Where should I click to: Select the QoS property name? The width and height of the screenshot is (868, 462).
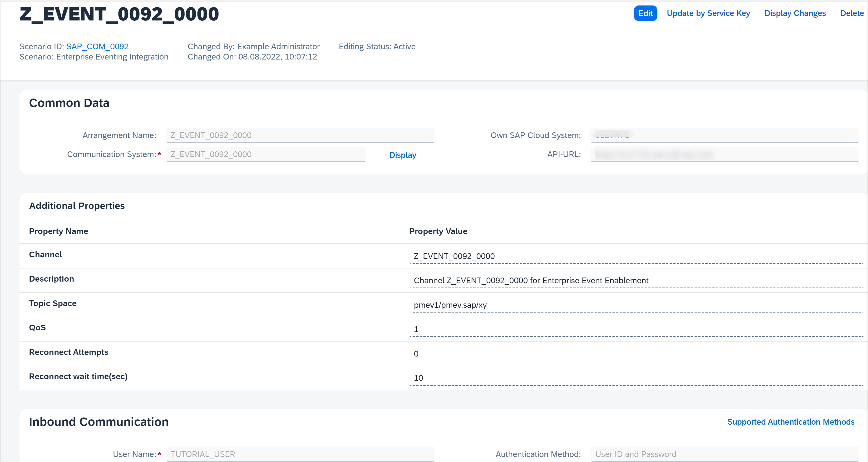point(37,328)
